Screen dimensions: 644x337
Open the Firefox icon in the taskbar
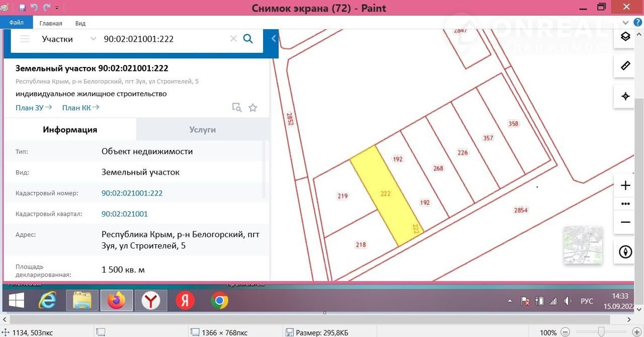click(x=116, y=301)
